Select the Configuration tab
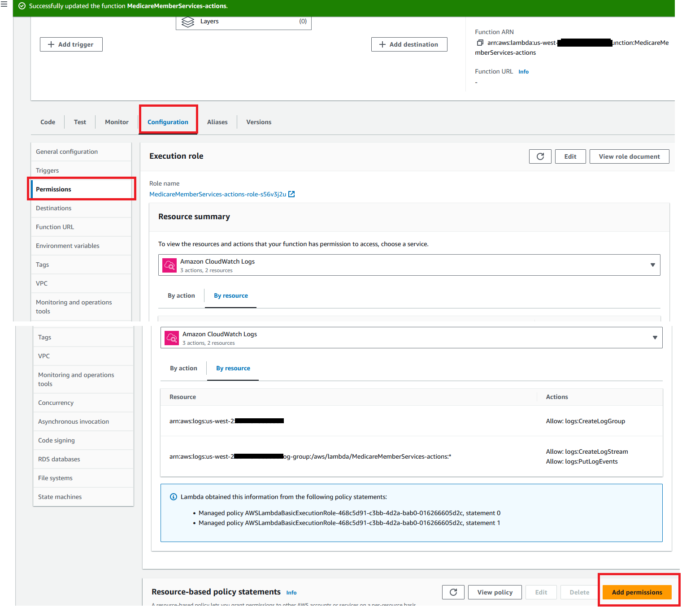This screenshot has width=695, height=616. click(168, 122)
